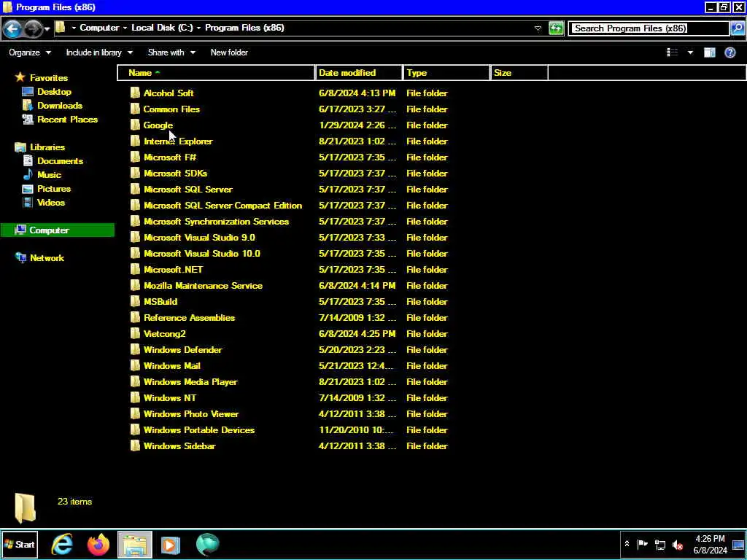Select the Mozilla Maintenance Service folder
The height and width of the screenshot is (560, 747).
203,286
